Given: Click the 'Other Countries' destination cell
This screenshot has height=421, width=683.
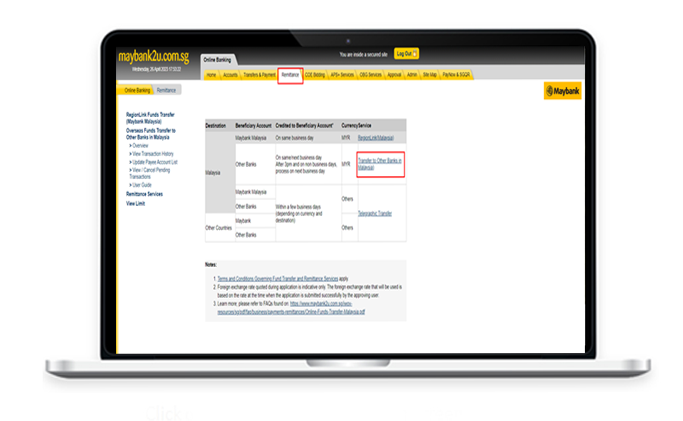Looking at the screenshot, I should point(218,228).
